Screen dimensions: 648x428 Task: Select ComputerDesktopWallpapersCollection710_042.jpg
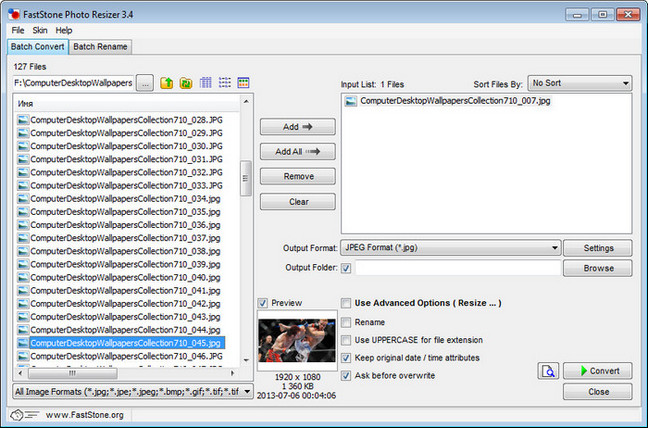(125, 304)
